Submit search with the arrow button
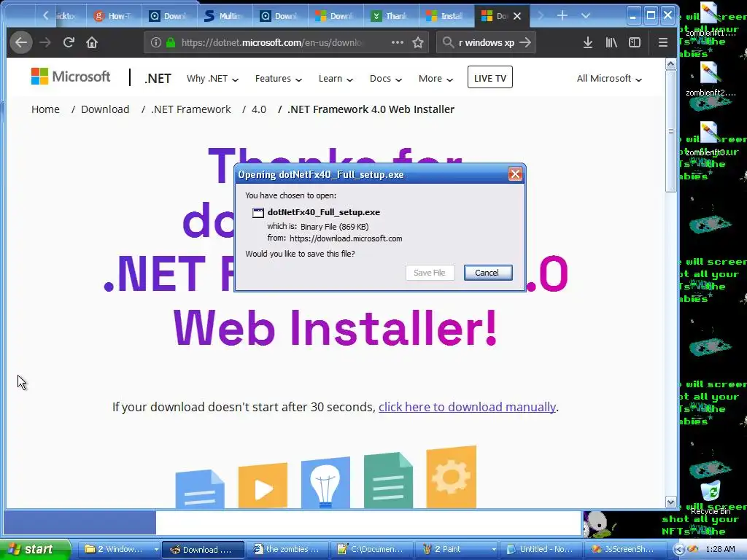The width and height of the screenshot is (747, 560). click(525, 42)
